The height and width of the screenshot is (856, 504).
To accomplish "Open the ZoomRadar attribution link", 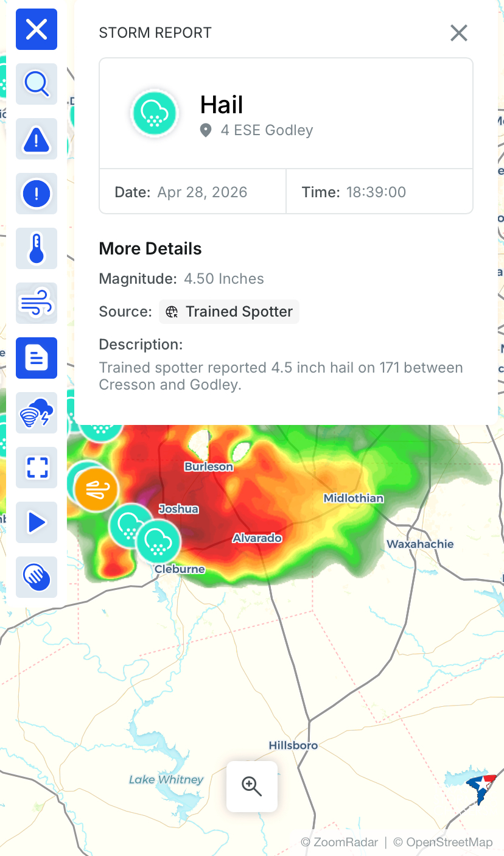I will point(339,843).
